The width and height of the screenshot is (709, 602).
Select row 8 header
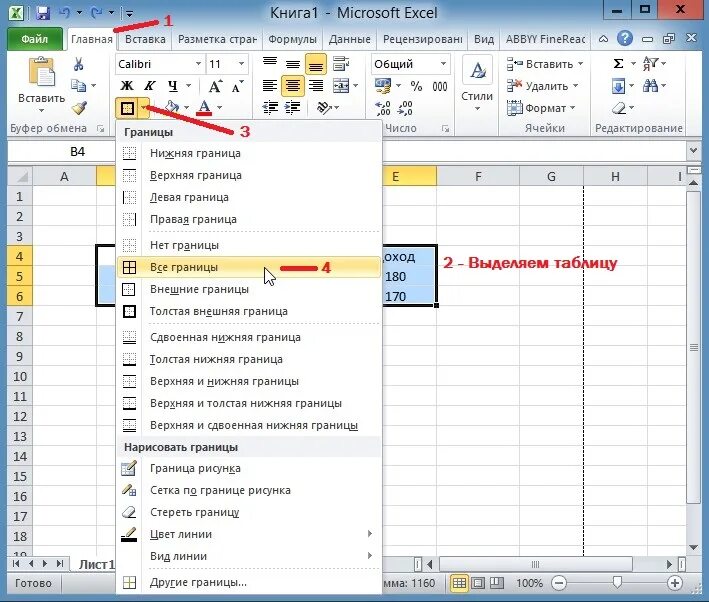19,336
